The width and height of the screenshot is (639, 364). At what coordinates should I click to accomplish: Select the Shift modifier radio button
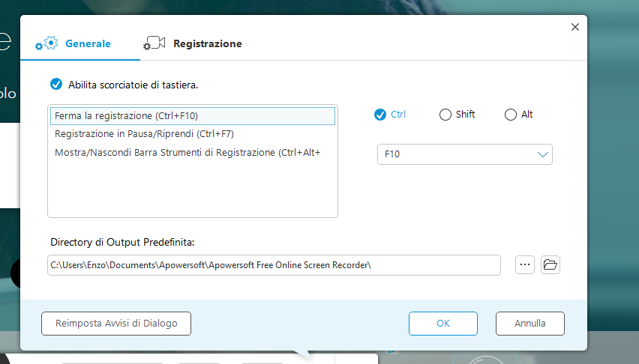click(445, 115)
